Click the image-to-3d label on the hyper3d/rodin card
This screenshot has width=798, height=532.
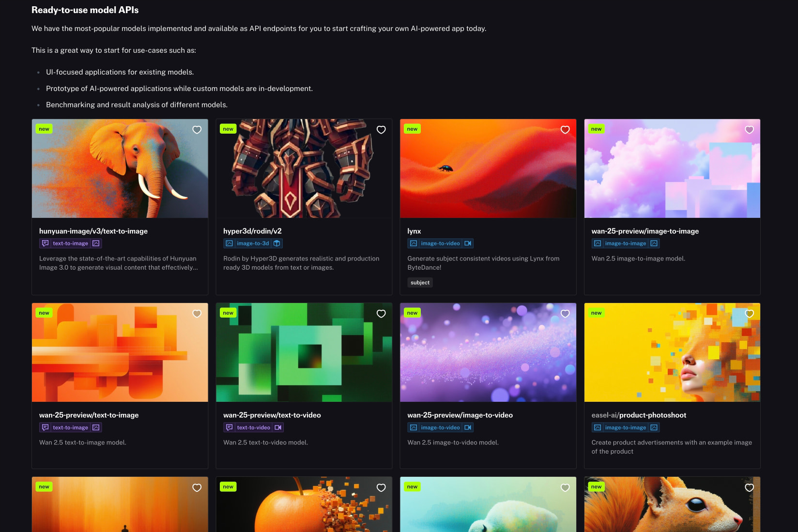click(253, 243)
